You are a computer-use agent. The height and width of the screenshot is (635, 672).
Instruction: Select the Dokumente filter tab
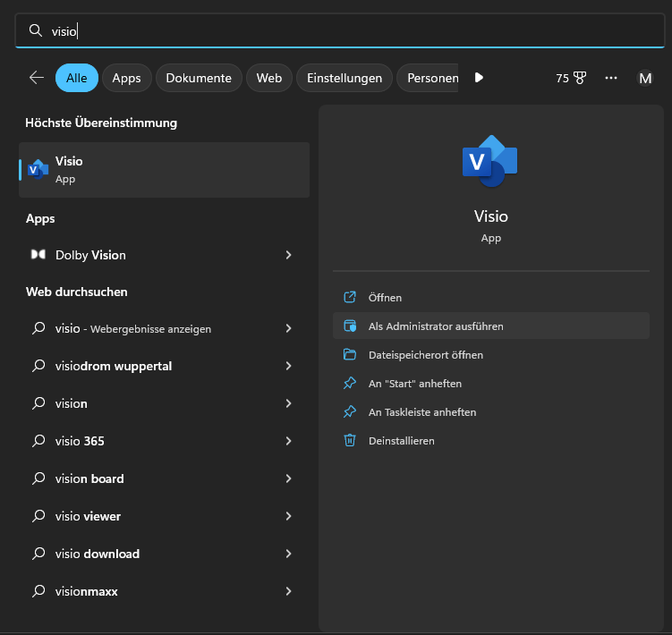click(199, 78)
